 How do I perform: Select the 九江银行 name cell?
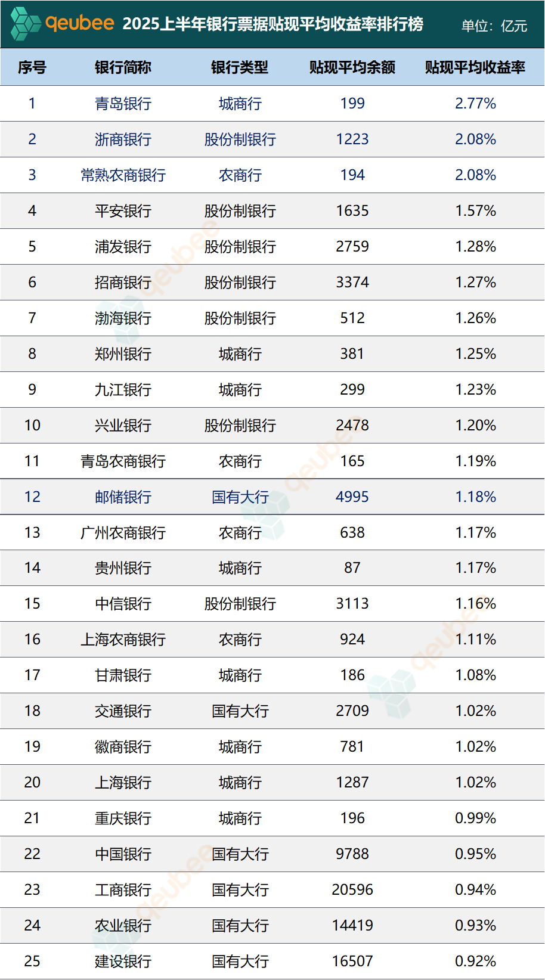coord(123,390)
